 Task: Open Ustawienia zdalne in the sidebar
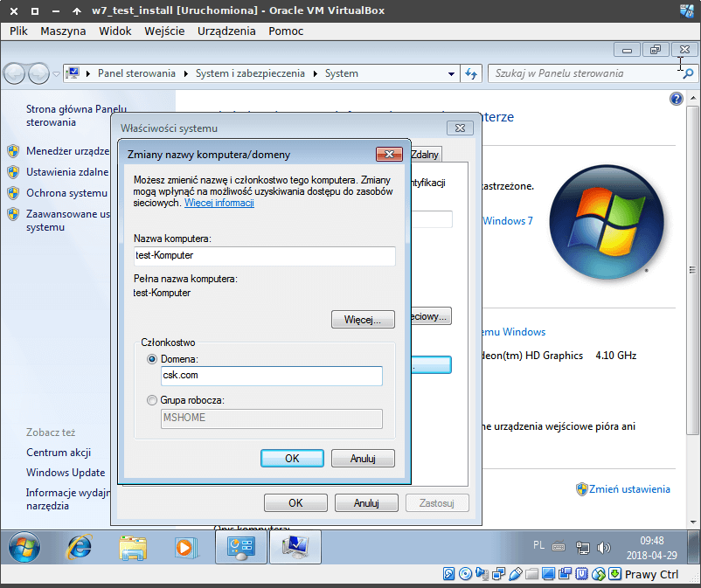click(x=67, y=172)
